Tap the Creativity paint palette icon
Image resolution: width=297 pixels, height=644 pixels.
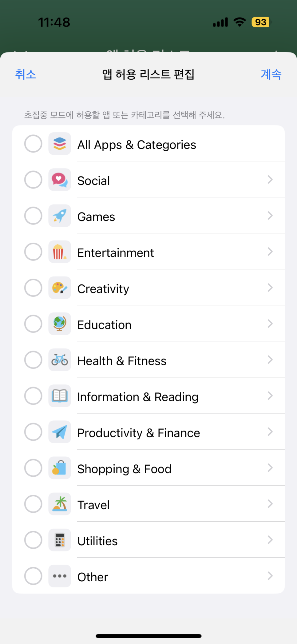click(60, 288)
